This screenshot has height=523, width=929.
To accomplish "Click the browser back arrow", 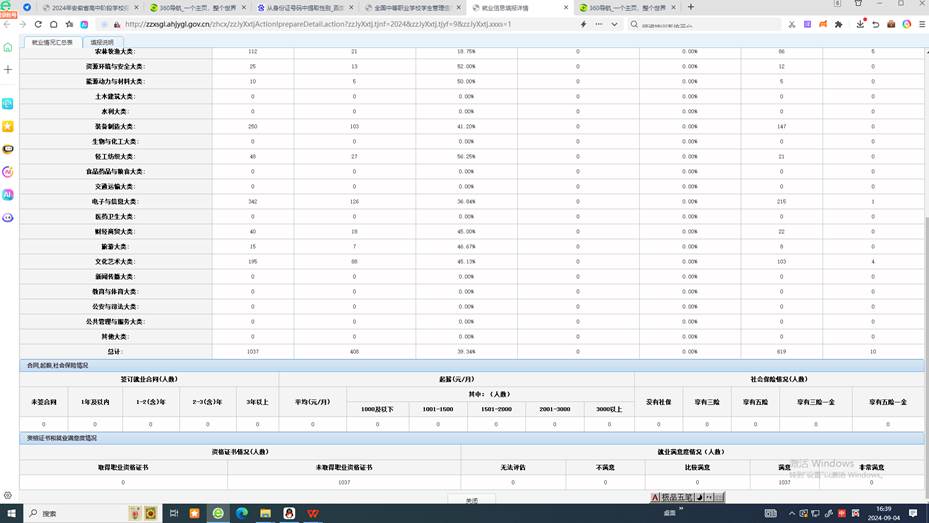I will tap(7, 24).
